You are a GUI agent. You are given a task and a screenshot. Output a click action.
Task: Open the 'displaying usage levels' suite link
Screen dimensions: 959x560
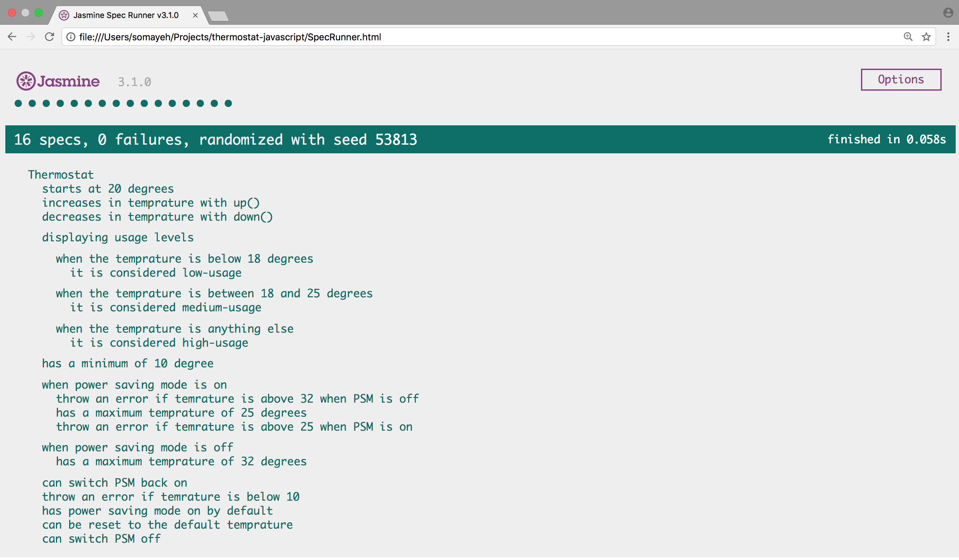pyautogui.click(x=118, y=238)
